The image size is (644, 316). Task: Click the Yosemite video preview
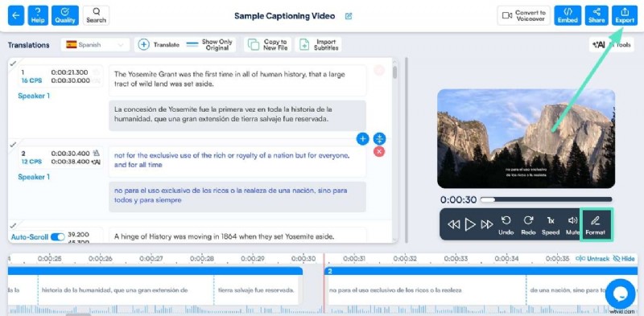click(526, 138)
